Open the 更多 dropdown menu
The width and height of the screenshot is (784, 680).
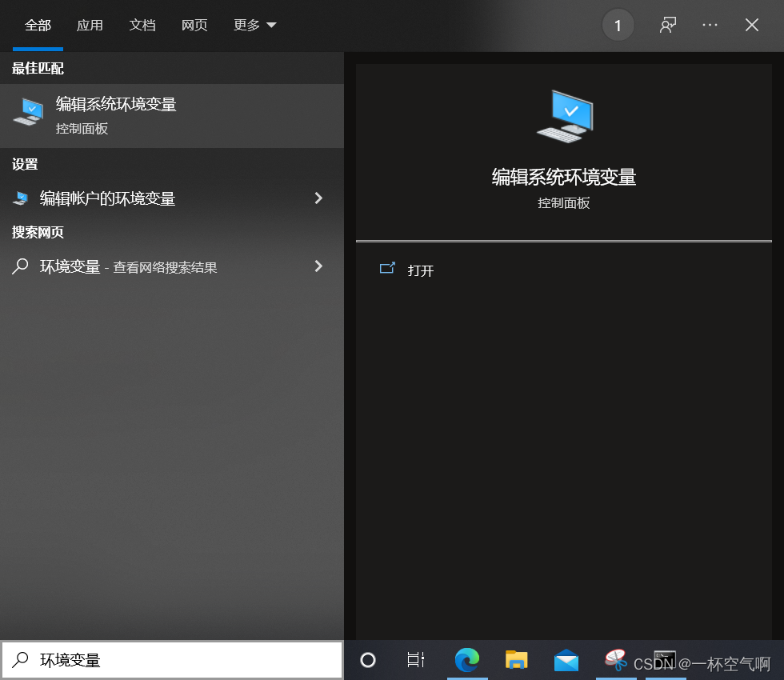click(x=254, y=25)
